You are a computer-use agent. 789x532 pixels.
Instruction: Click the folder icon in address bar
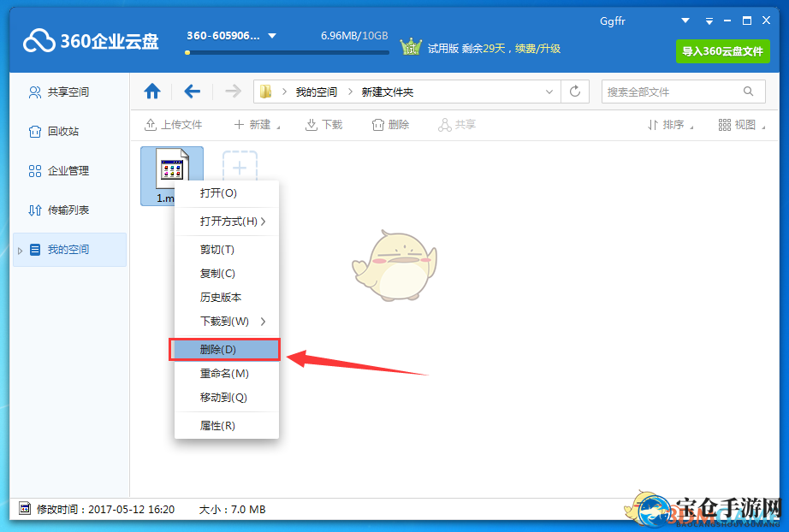tap(265, 92)
